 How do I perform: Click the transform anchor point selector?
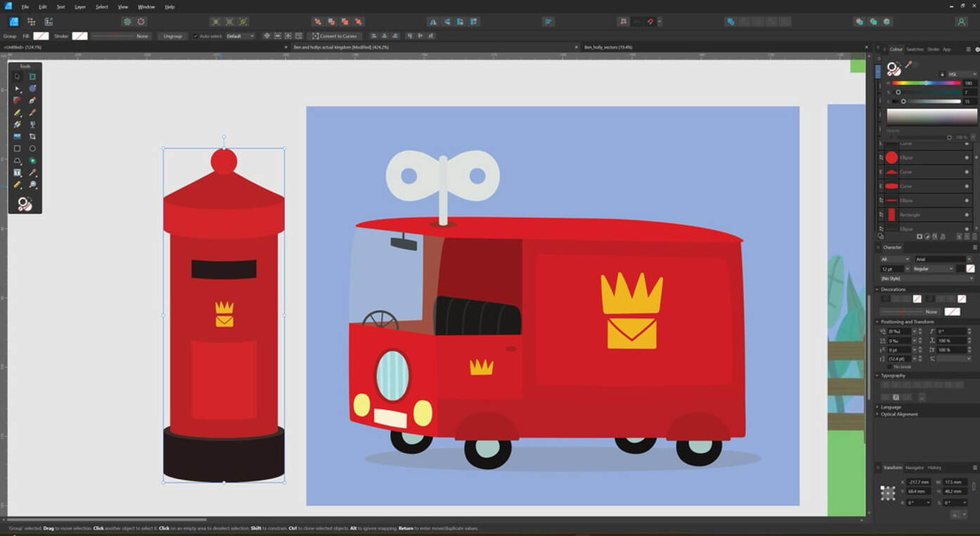pos(888,493)
